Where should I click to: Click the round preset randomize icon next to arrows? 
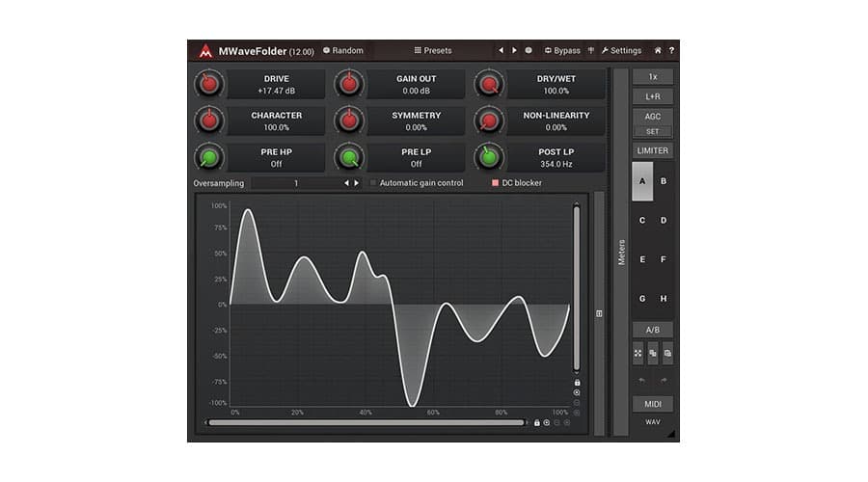click(529, 50)
